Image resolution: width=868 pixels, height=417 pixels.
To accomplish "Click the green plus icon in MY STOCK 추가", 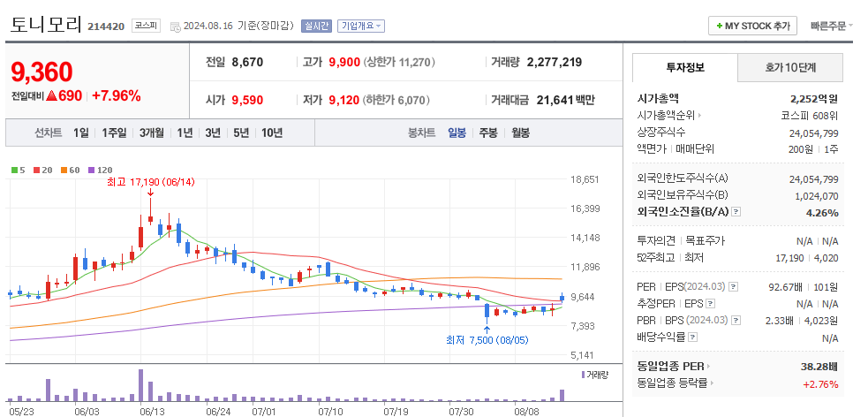I will (x=719, y=26).
